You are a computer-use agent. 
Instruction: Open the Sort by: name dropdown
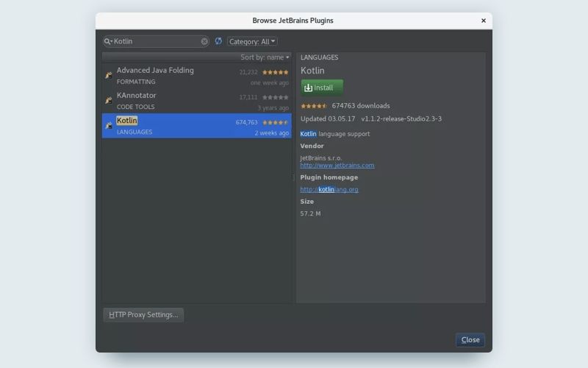coord(265,57)
